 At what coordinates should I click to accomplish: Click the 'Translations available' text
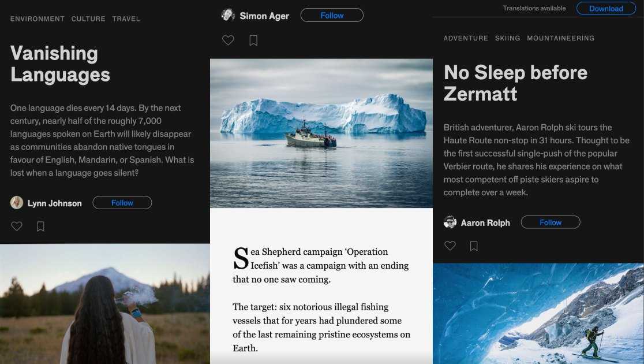[x=534, y=8]
